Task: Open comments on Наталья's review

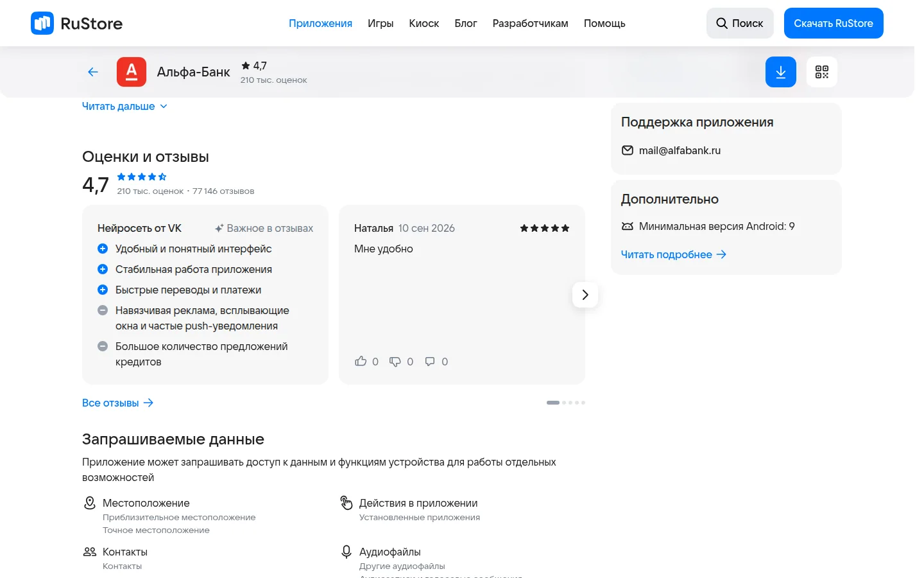Action: point(430,362)
